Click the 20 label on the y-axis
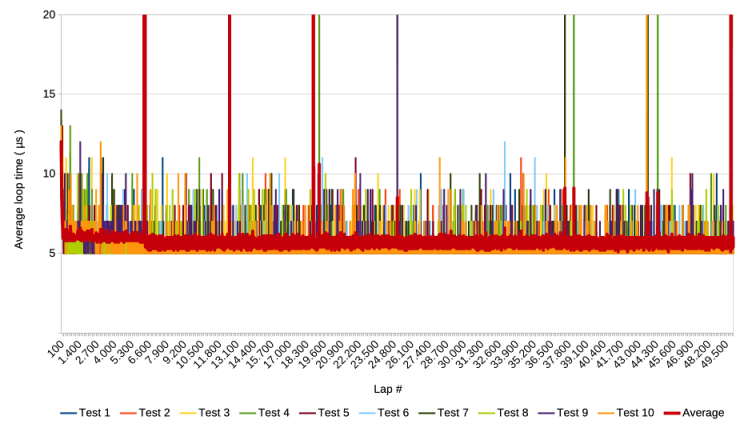748x428 pixels. click(49, 15)
